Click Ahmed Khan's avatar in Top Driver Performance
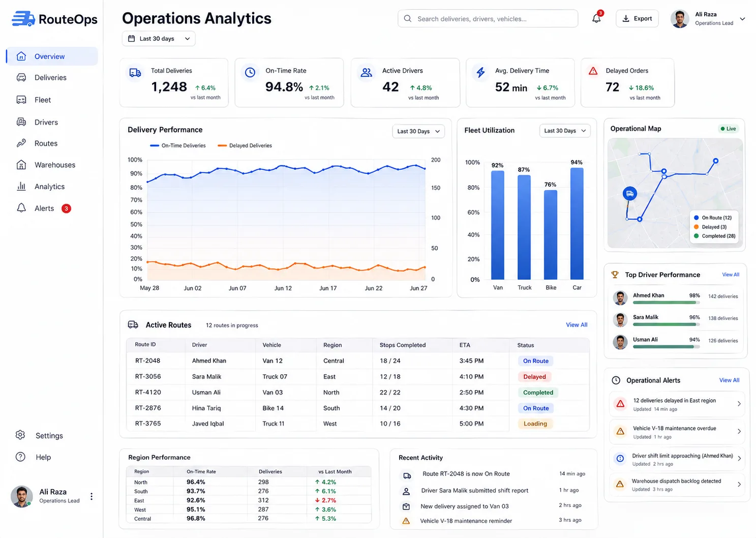 pos(620,298)
